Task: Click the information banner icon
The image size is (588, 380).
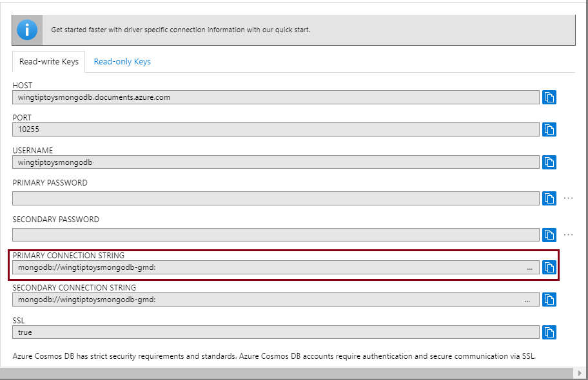Action: [x=26, y=29]
